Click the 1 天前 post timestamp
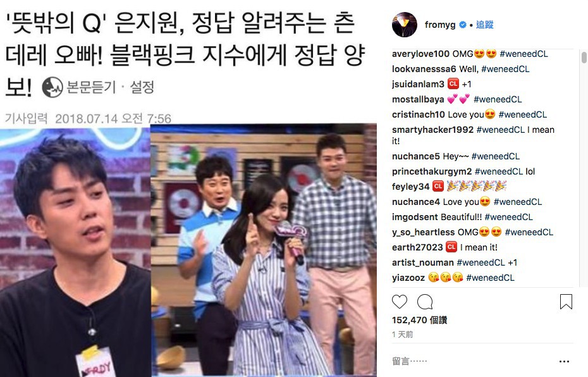 click(402, 334)
